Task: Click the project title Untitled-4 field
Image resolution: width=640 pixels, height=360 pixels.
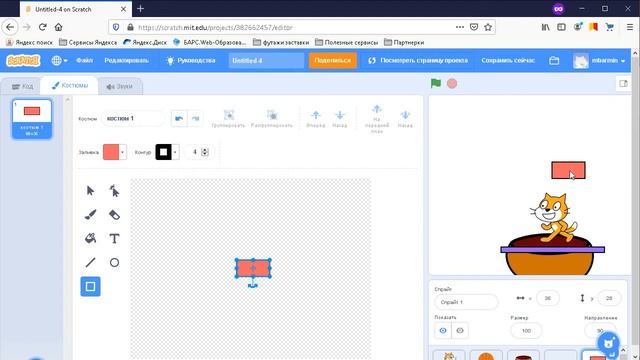Action: [266, 60]
